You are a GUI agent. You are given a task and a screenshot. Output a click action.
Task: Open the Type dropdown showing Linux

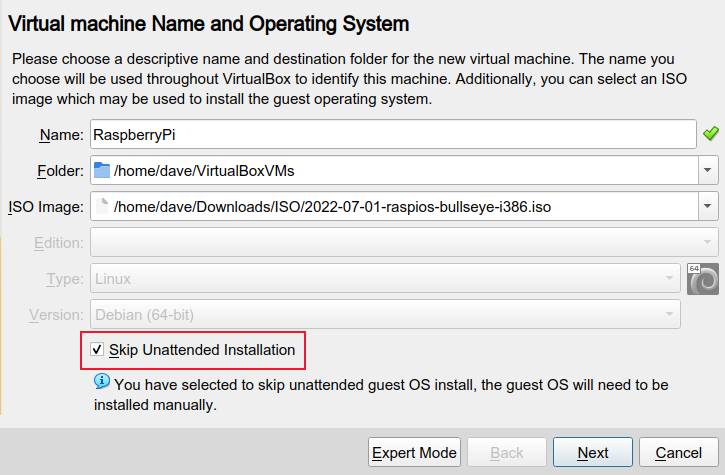point(385,278)
